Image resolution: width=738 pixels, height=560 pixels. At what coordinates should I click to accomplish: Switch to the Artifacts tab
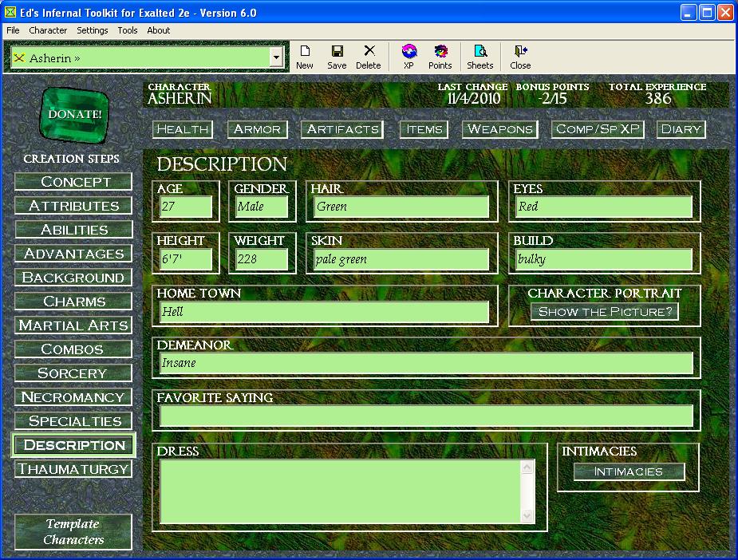point(342,129)
